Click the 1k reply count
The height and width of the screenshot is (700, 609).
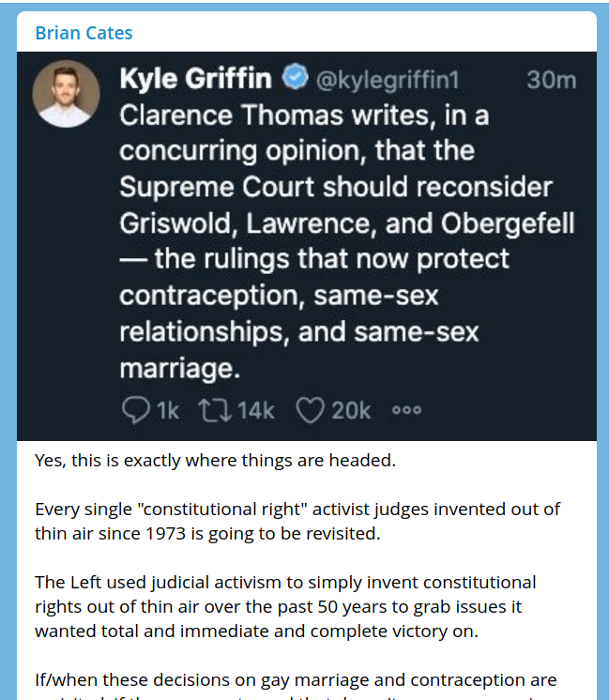(167, 409)
